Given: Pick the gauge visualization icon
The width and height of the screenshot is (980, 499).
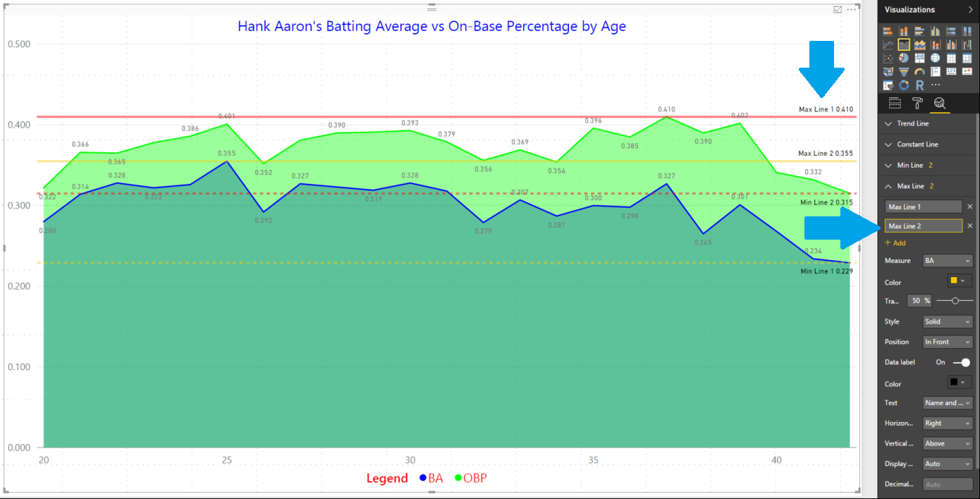Looking at the screenshot, I should pyautogui.click(x=919, y=71).
